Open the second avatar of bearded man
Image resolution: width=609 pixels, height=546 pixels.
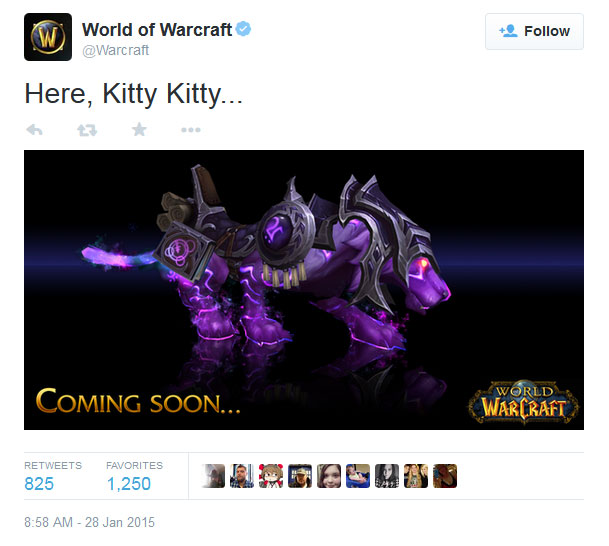(x=242, y=476)
